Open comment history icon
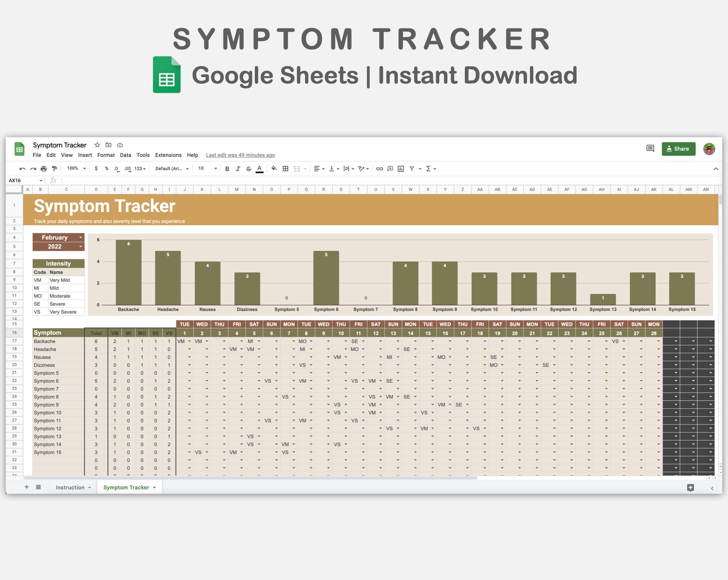This screenshot has height=580, width=728. tap(650, 148)
